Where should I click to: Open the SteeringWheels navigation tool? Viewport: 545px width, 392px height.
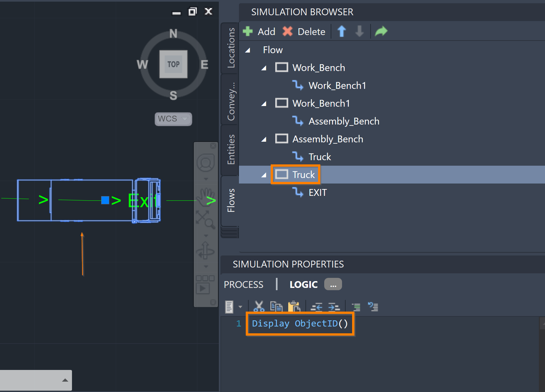coord(206,163)
